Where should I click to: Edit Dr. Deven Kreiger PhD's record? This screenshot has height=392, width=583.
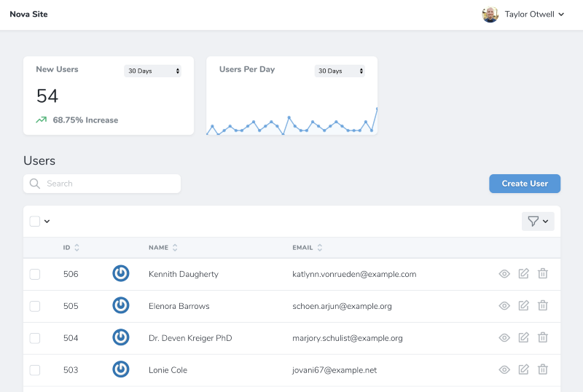point(523,338)
